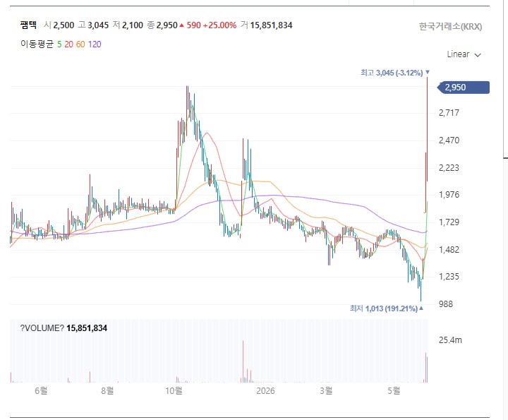Select the 5-day moving average label
Viewport: 508px width, 420px height.
[x=59, y=44]
